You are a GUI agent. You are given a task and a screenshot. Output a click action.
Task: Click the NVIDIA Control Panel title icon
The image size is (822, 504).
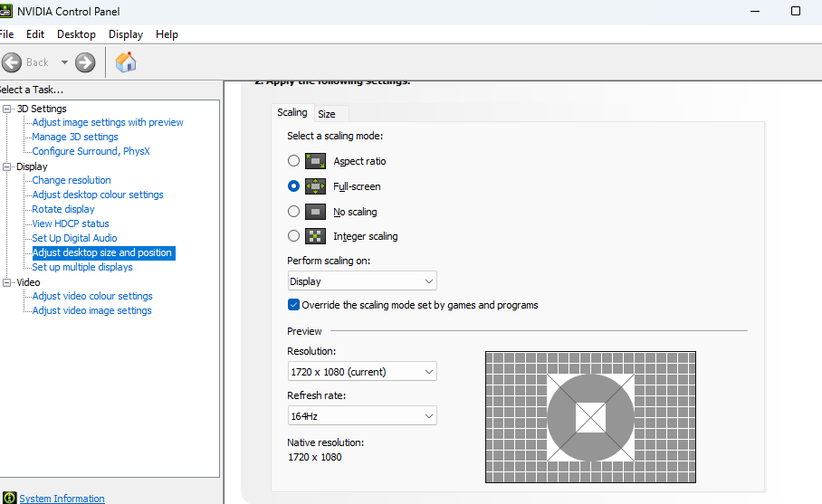pos(7,11)
